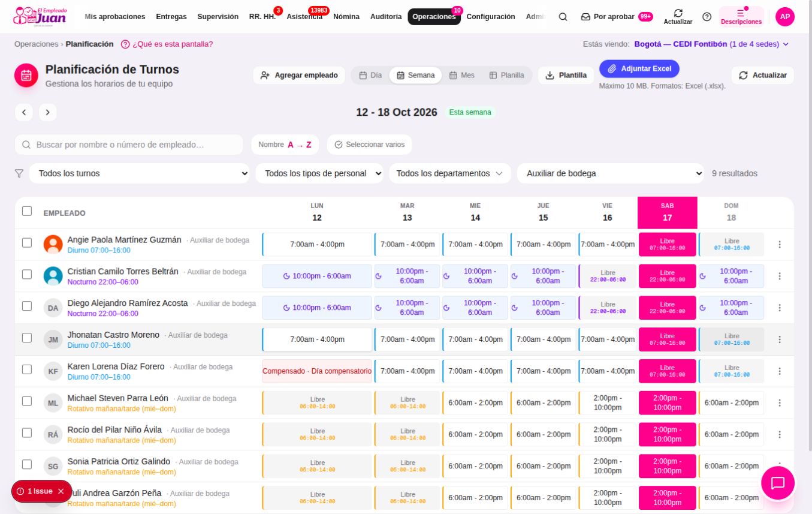Screen dimensions: 812x514
Task: Check the box for Karen Lorena Díaz Forero
Action: pyautogui.click(x=27, y=369)
